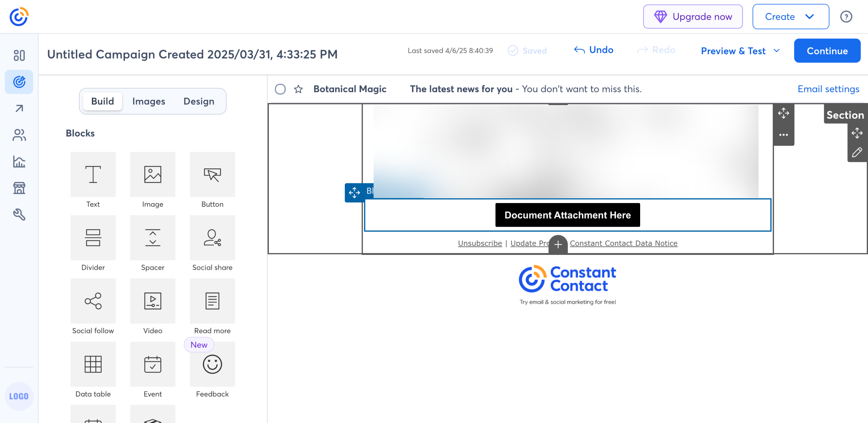Click the section pencil edit icon
This screenshot has width=868, height=423.
pyautogui.click(x=857, y=153)
